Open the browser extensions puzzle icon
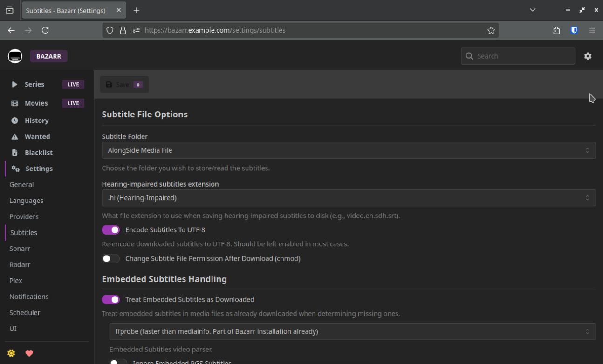603x364 pixels. point(556,30)
